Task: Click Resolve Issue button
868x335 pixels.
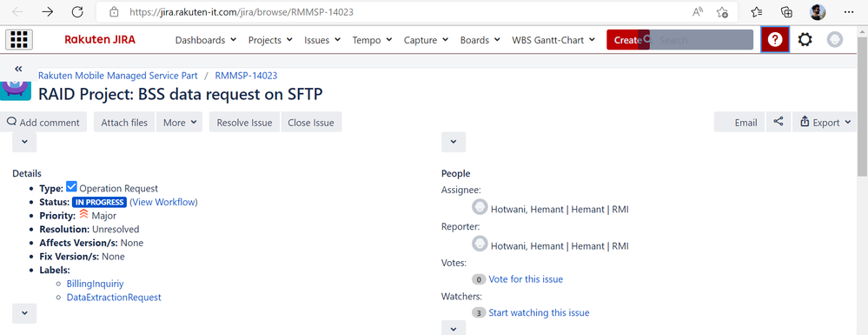Action: tap(245, 122)
